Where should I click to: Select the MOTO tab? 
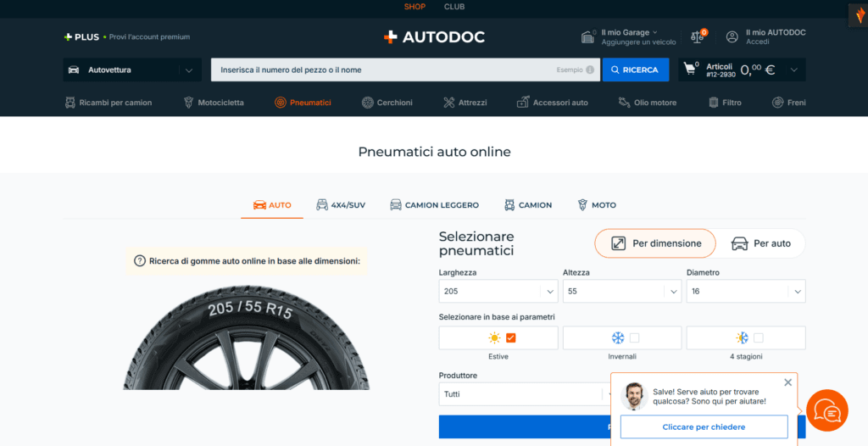[596, 205]
